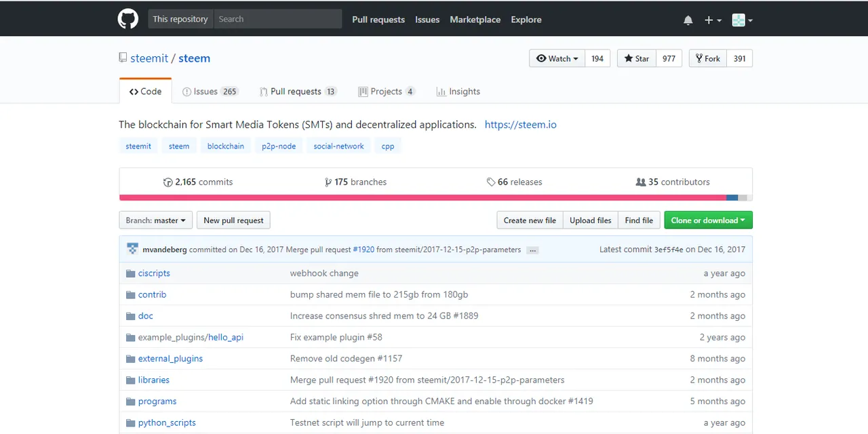Select the cpp topic tag
This screenshot has width=868, height=434.
tap(388, 146)
